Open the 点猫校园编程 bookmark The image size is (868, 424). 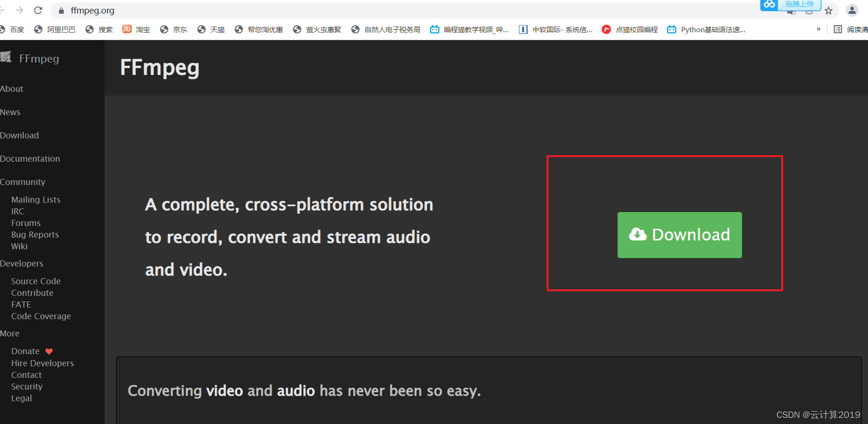[x=630, y=29]
